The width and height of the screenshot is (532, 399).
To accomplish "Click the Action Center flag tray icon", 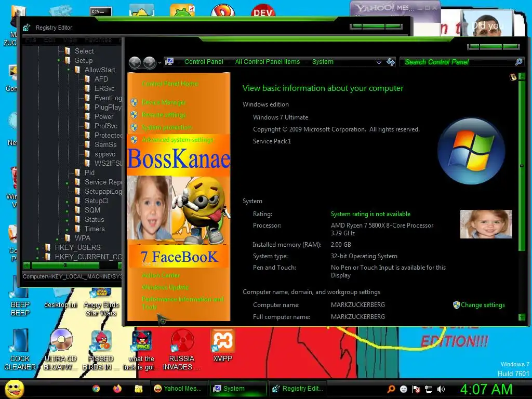I will pyautogui.click(x=416, y=389).
